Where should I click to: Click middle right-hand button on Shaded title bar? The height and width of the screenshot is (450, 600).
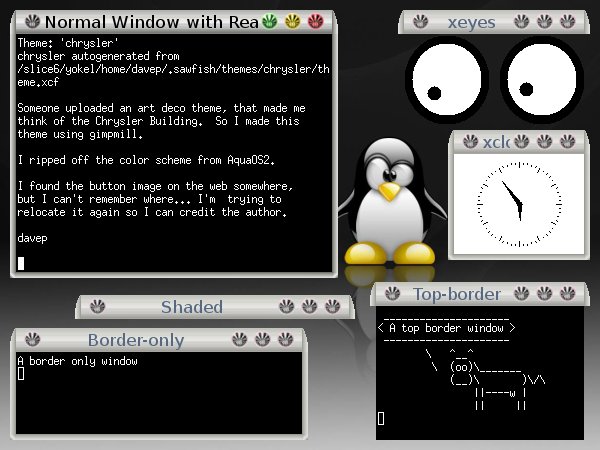(x=310, y=307)
